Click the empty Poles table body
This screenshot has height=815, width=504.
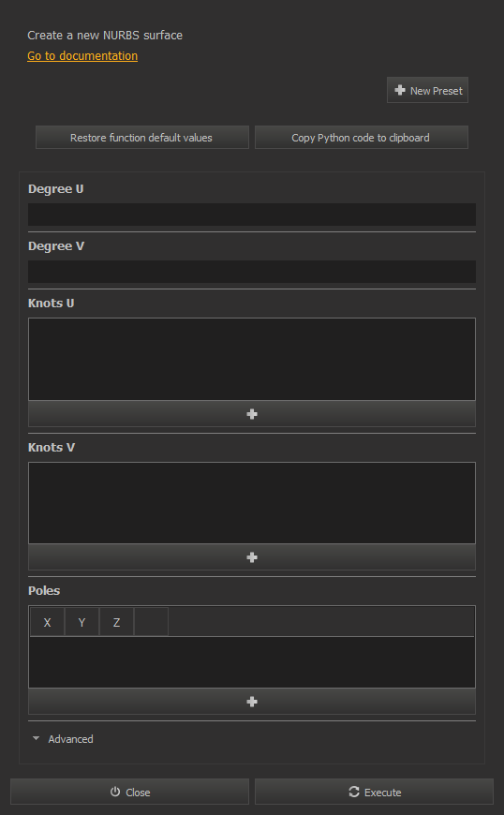251,661
